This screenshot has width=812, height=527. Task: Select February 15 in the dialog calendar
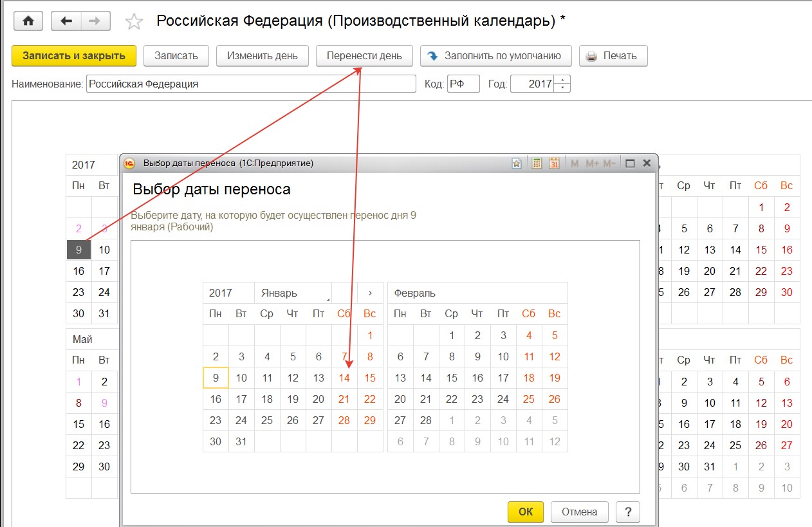(452, 378)
